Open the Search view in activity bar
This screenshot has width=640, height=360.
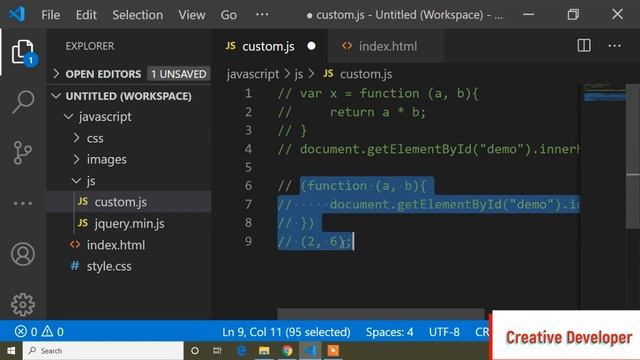click(x=23, y=102)
